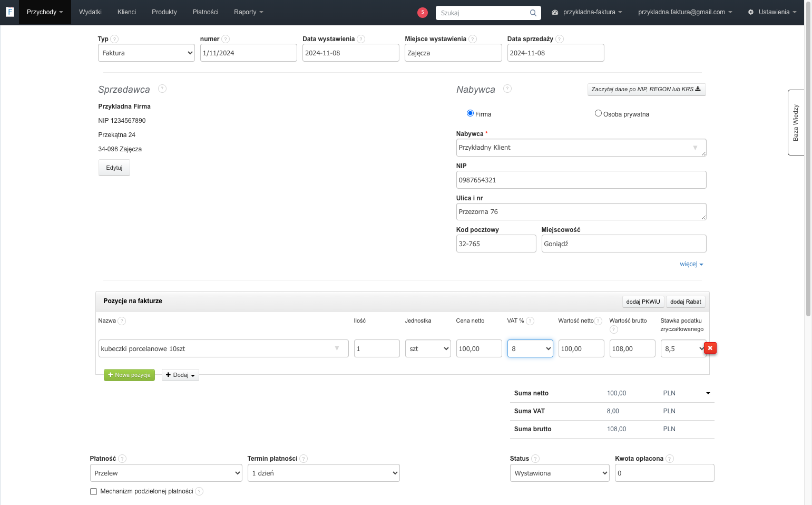Open the Wydatki menu item
The height and width of the screenshot is (505, 812).
click(90, 12)
